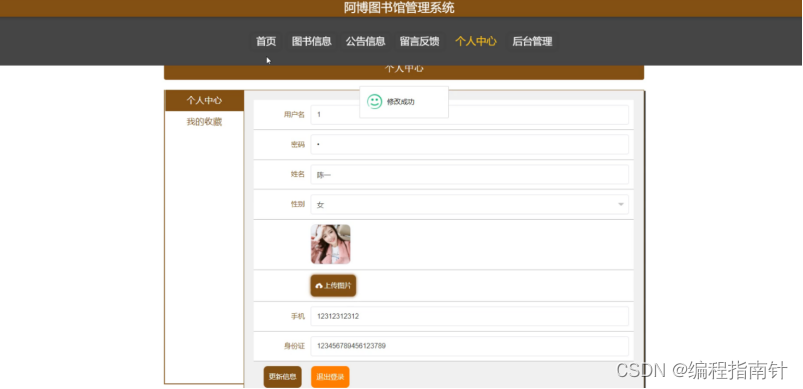Click the 用户名 field label
The image size is (803, 389).
[x=294, y=115]
